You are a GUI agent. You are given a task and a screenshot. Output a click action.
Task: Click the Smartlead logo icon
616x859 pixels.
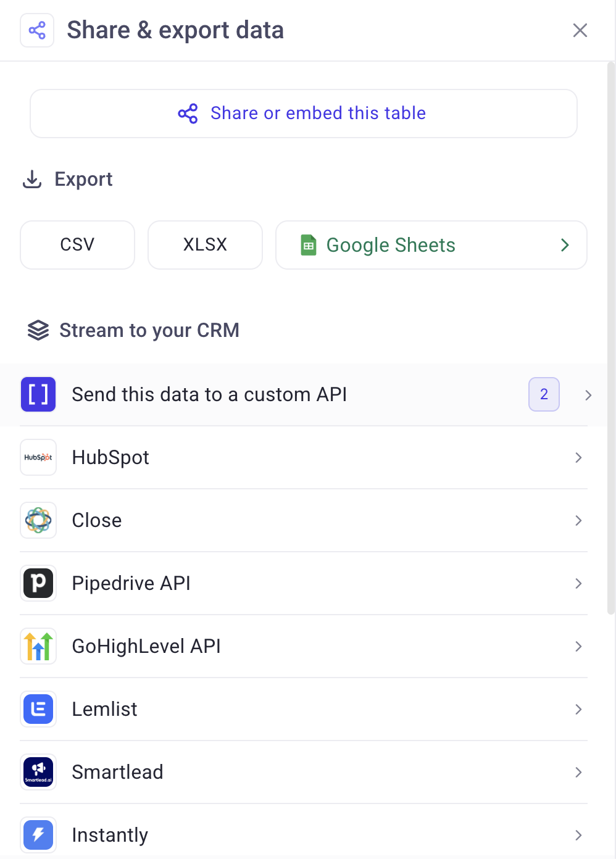pos(38,772)
